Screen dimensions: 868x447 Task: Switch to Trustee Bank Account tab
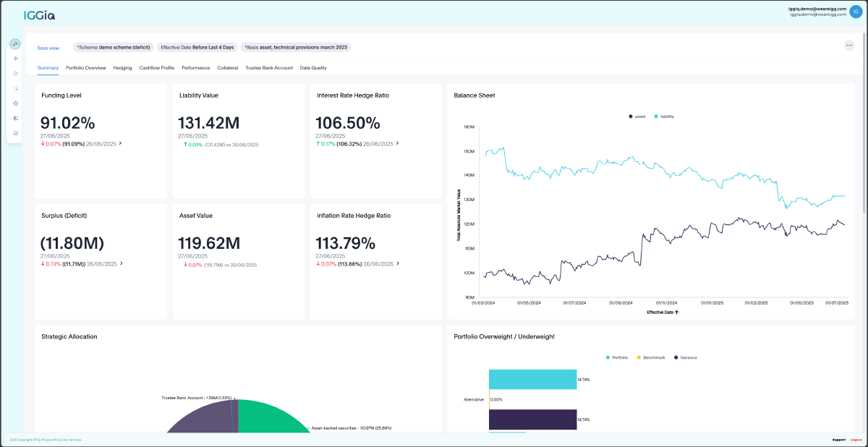(x=269, y=67)
